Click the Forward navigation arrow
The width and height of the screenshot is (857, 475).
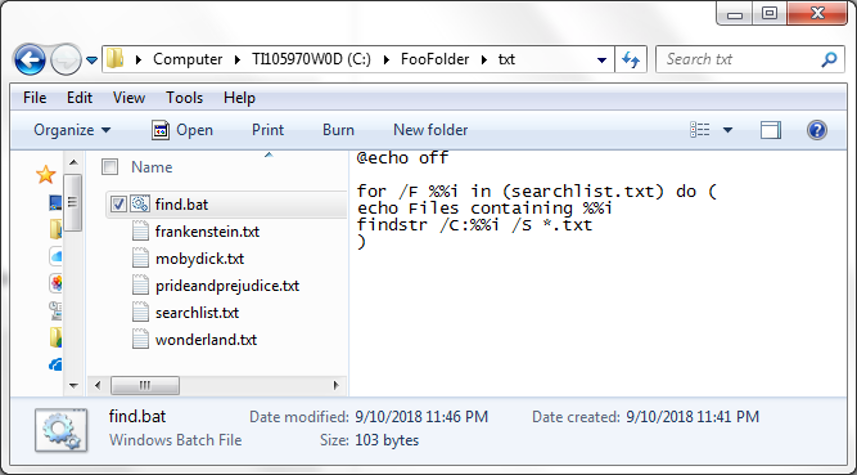(65, 59)
